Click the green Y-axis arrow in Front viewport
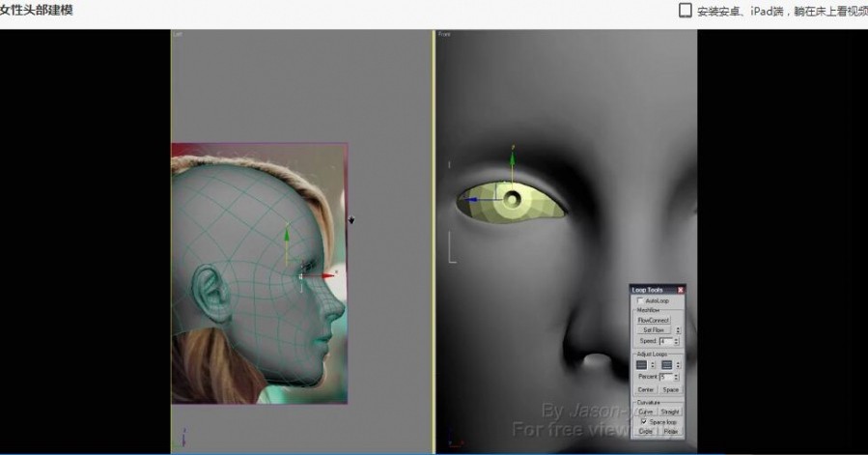868x455 pixels. point(513,158)
